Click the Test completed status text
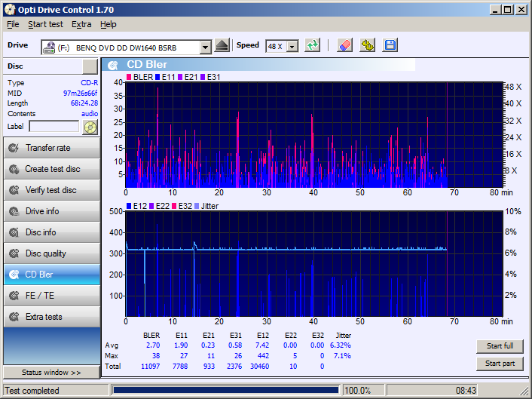 point(32,390)
